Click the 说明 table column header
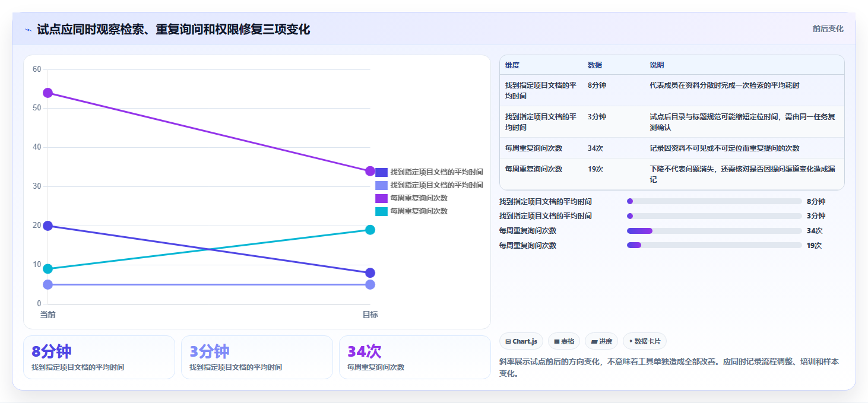This screenshot has height=403, width=868. [x=657, y=65]
